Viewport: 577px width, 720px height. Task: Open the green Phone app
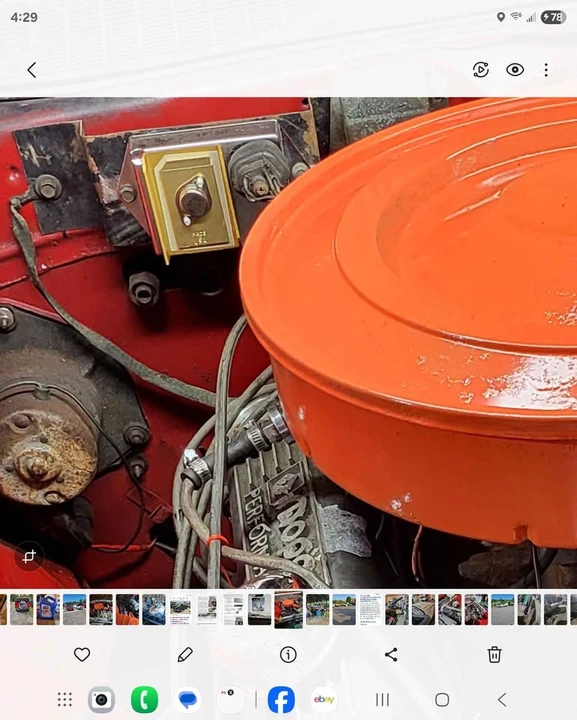coord(145,699)
